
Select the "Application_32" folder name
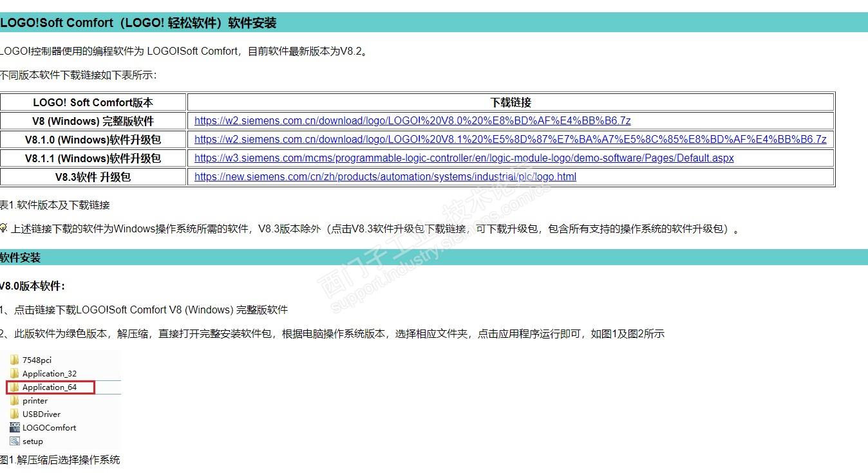click(x=50, y=373)
